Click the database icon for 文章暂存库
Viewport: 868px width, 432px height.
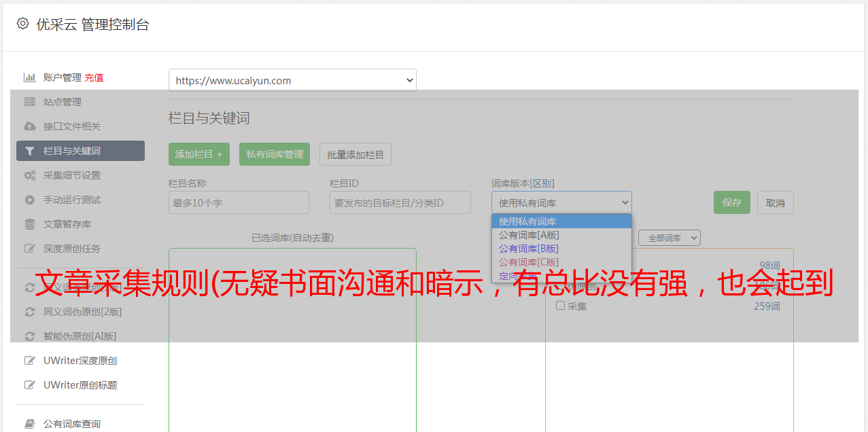pos(30,224)
